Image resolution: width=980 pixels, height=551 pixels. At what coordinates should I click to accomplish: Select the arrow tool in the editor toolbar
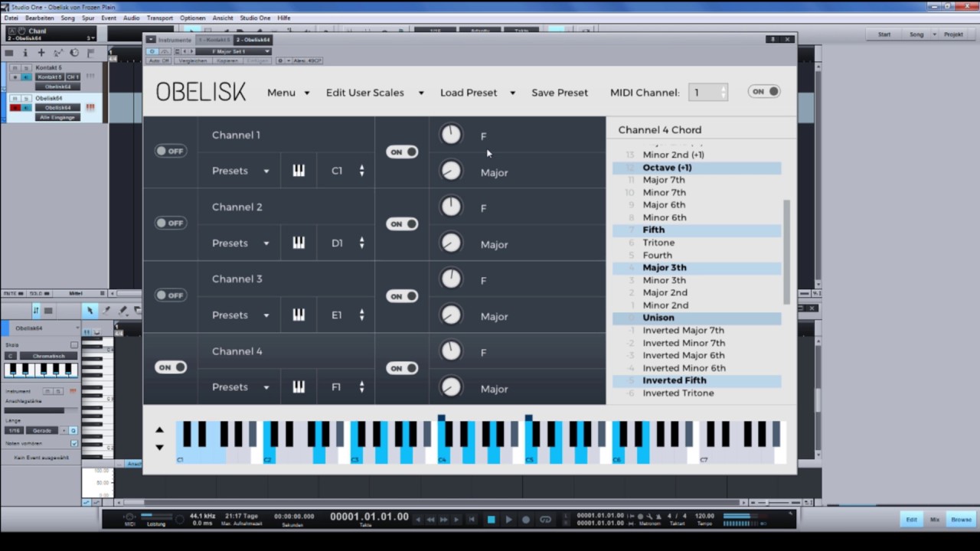pos(90,310)
